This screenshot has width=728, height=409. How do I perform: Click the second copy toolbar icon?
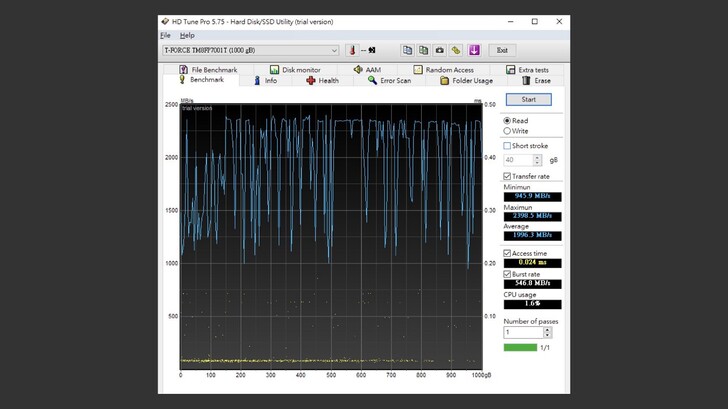[423, 50]
